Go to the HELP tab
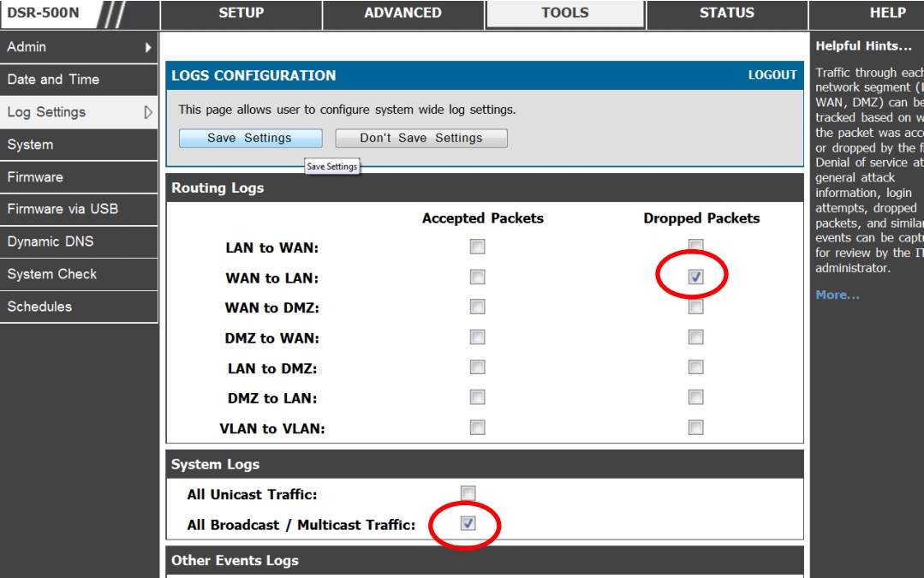 click(887, 14)
